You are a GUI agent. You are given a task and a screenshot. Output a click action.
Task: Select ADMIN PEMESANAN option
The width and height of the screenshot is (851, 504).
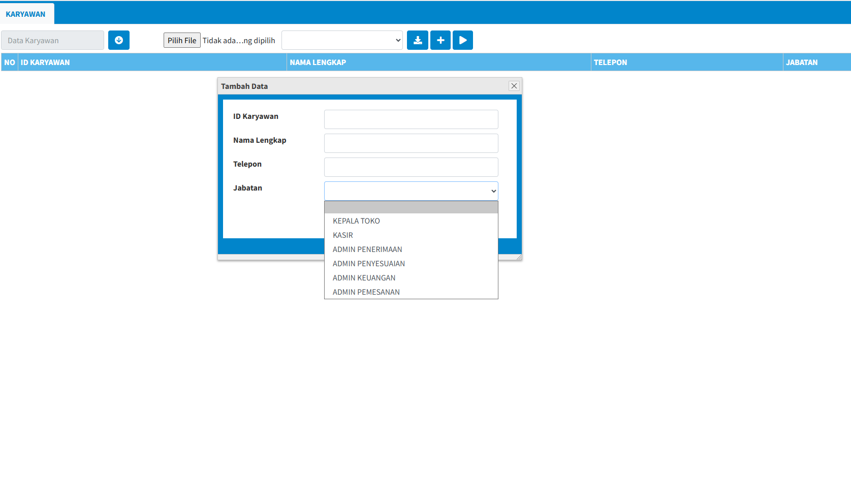(411, 292)
